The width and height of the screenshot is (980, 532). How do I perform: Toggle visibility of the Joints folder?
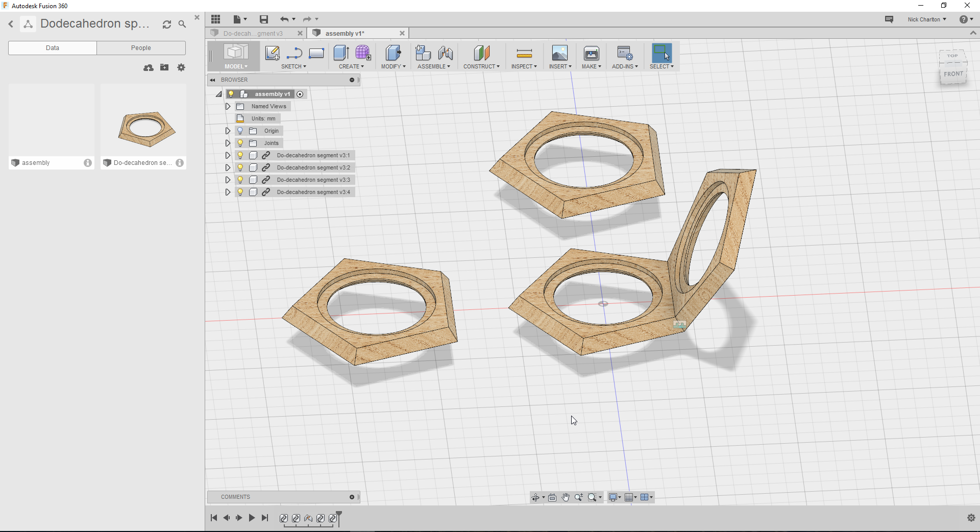click(240, 143)
